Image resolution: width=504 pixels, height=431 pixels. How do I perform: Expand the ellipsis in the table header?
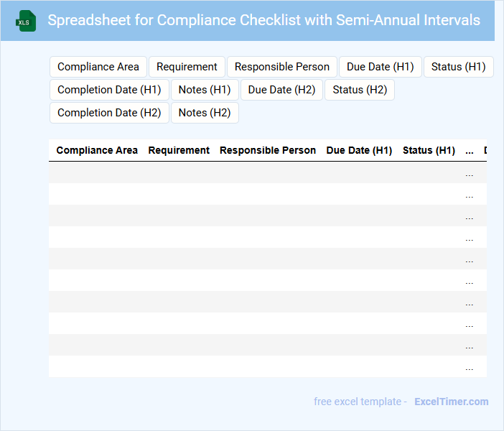[470, 151]
